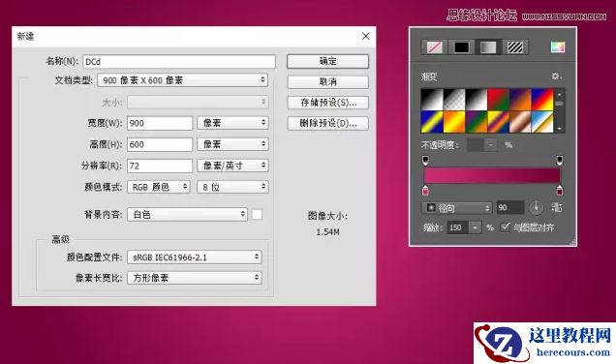616x364 pixels.
Task: Choose the blue-yellow-blue gradient preset
Action: [432, 122]
